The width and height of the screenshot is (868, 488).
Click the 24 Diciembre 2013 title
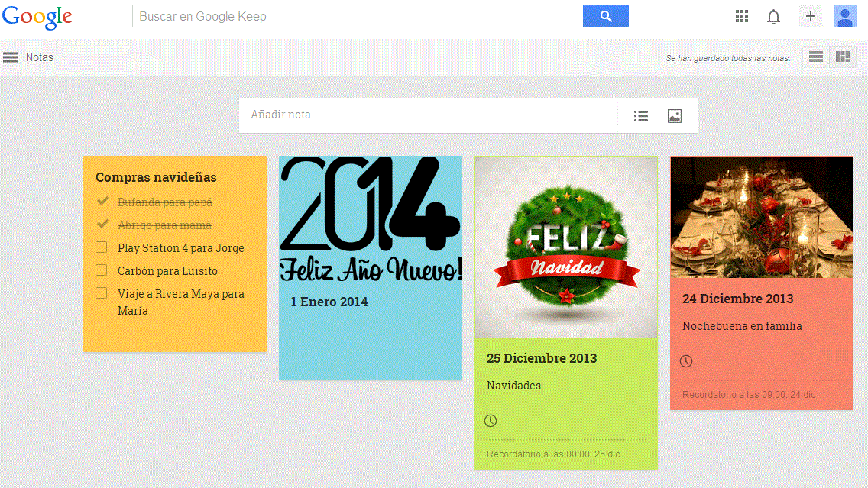(x=738, y=298)
